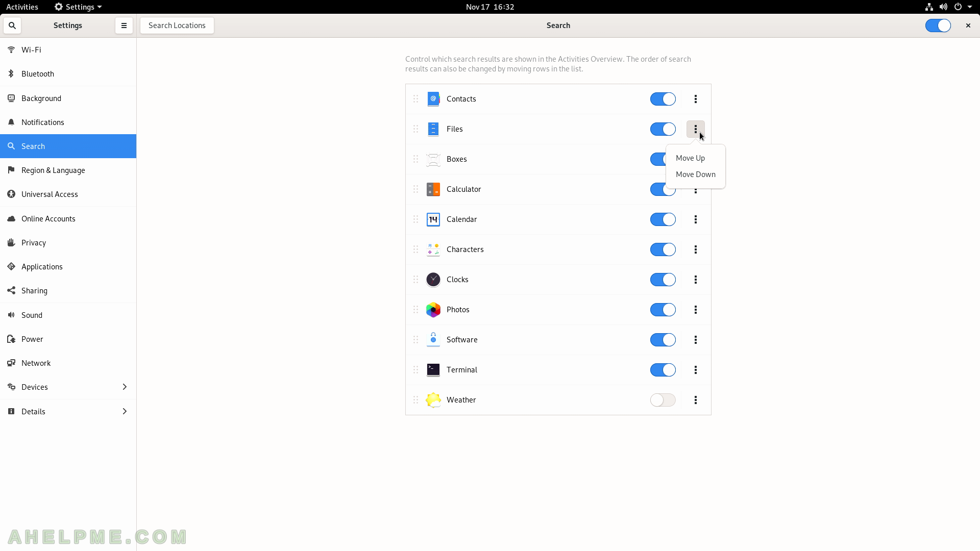
Task: Open the three-dot menu for Photos
Action: pos(696,310)
